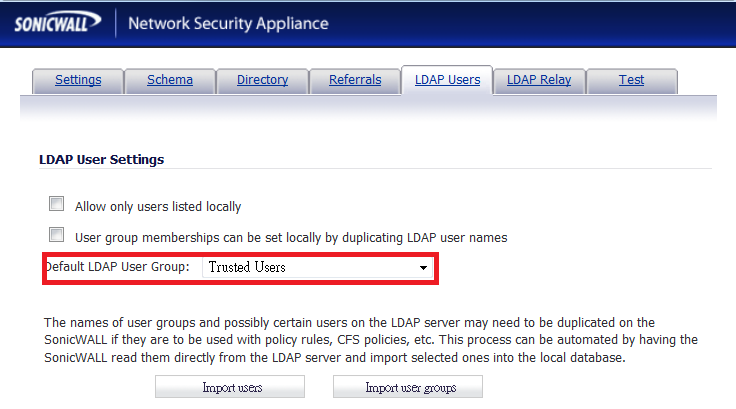Screen dimensions: 736x409
Task: Switch to the Test tab
Action: 631,80
